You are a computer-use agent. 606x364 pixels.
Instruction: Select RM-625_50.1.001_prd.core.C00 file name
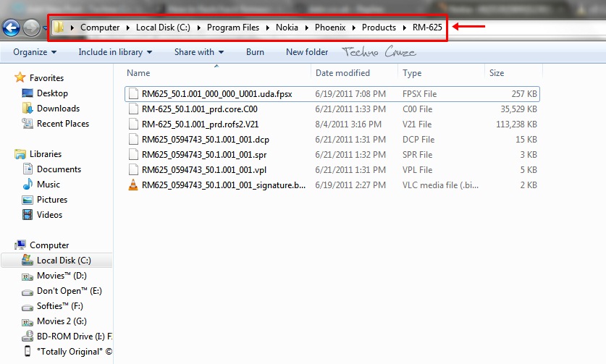click(199, 109)
